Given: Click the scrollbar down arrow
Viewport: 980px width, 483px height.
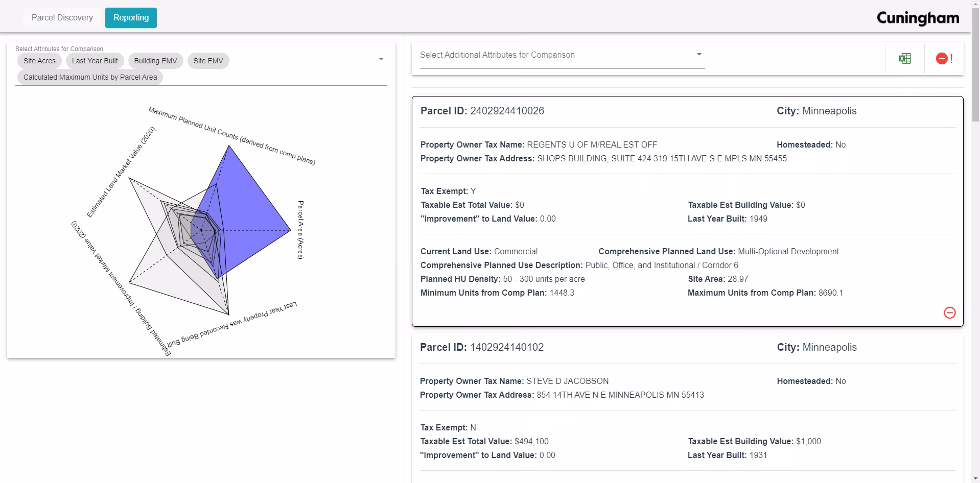Looking at the screenshot, I should click(975, 478).
